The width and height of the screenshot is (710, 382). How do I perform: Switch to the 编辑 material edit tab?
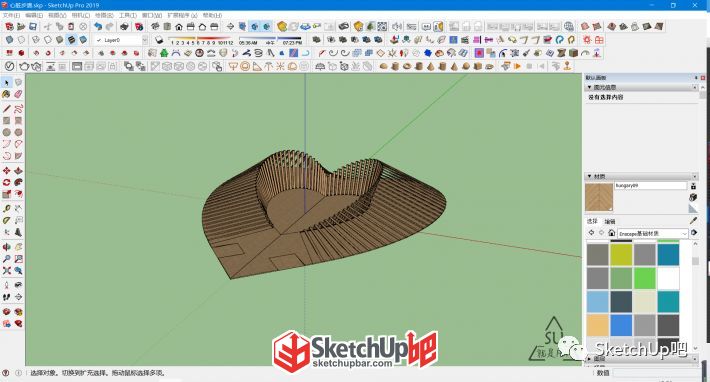click(x=610, y=221)
